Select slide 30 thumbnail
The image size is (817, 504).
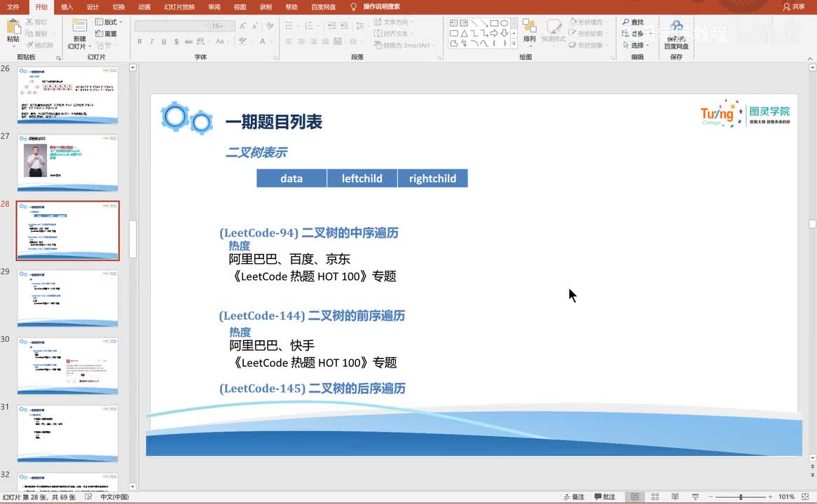68,365
